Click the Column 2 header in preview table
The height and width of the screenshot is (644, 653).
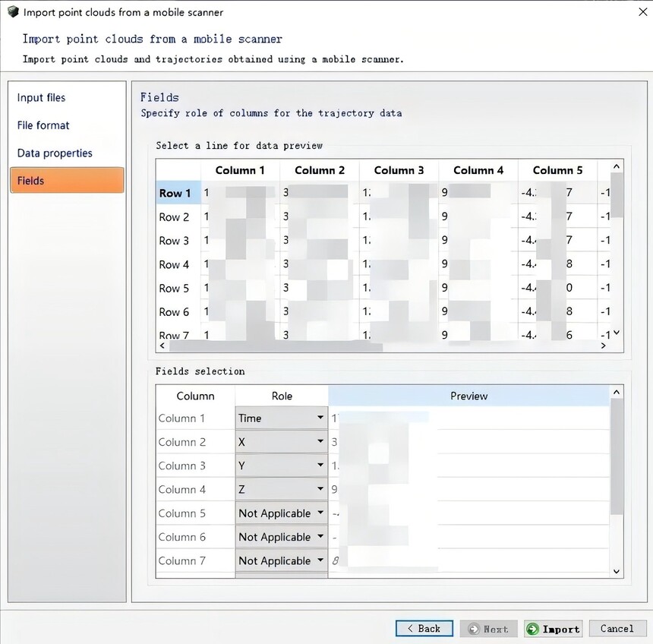tap(320, 170)
